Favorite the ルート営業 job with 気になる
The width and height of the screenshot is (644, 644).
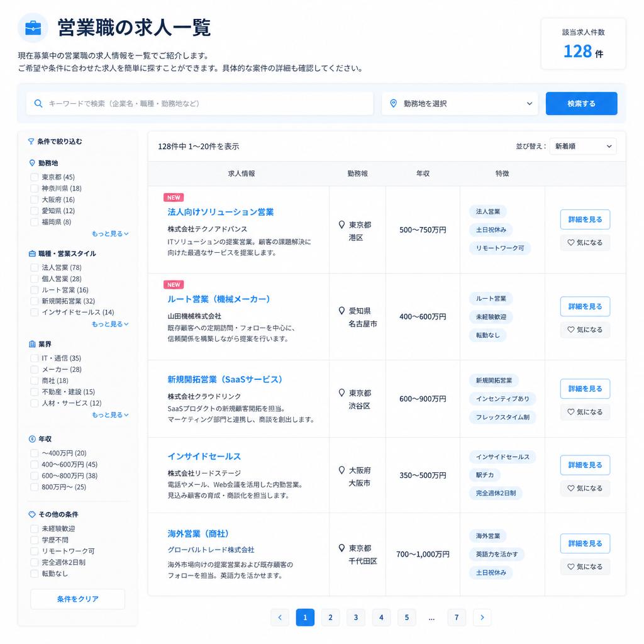tap(585, 330)
